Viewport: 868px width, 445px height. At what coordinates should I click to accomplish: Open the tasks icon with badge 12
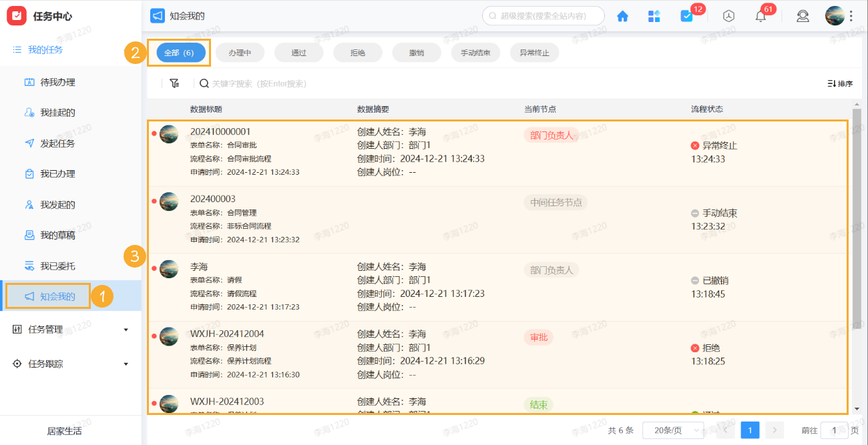tap(687, 16)
